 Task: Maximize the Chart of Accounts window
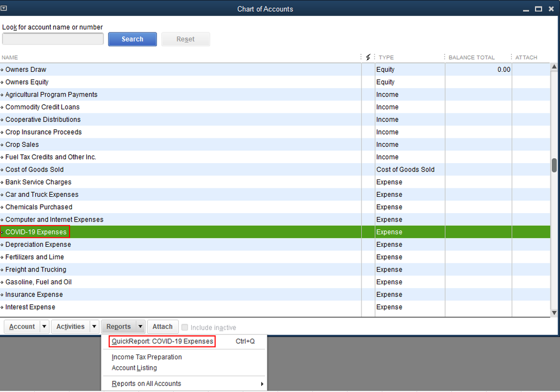pyautogui.click(x=539, y=9)
